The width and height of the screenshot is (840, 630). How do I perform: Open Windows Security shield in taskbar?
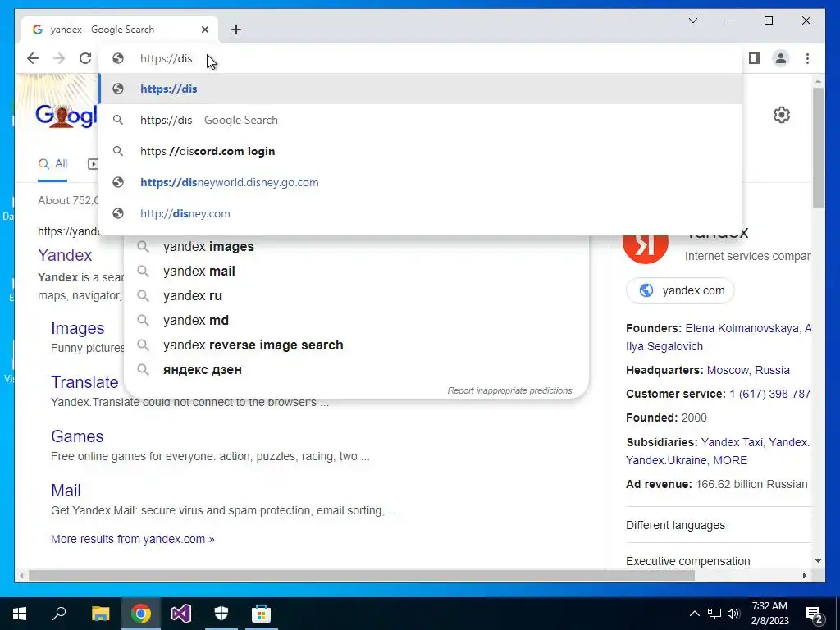pos(221,614)
